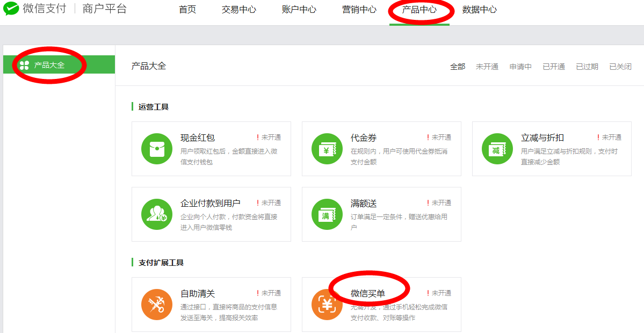Click the 企业付款到用户 people icon
644x333 pixels.
coord(157,214)
